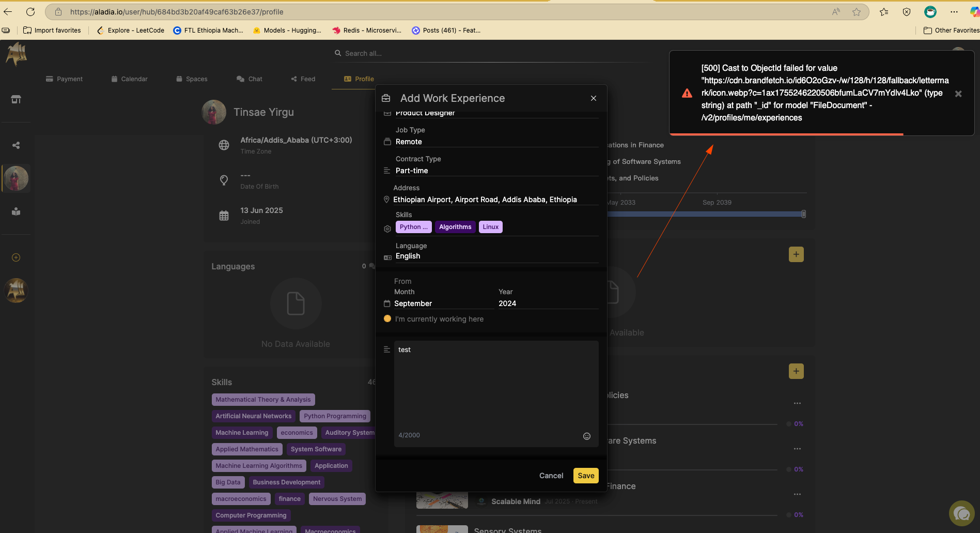Click the Big Data skill tag
Screen dimensions: 980x533
(228, 482)
